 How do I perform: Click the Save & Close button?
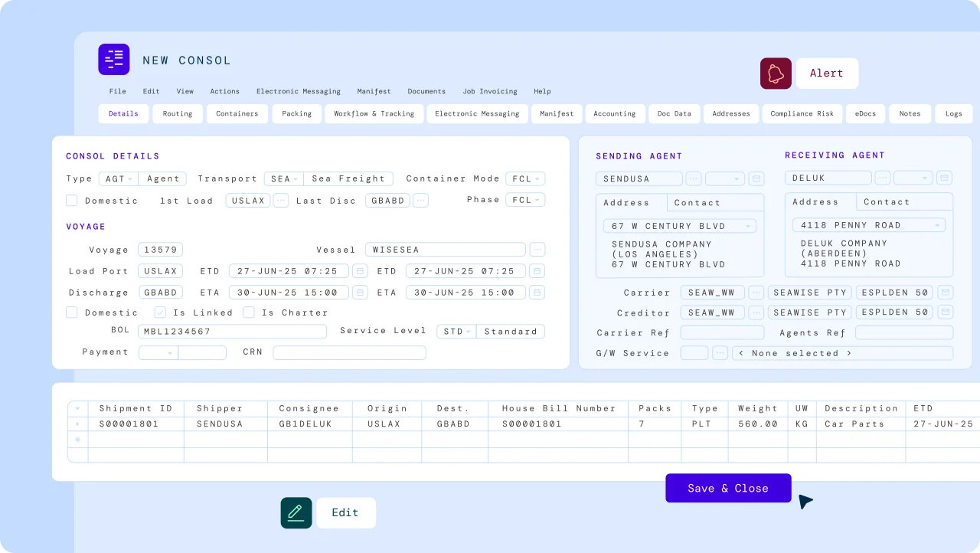[728, 488]
